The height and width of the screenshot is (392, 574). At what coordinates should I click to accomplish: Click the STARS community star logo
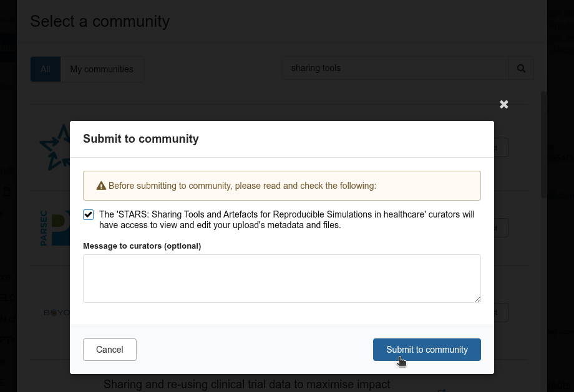[x=54, y=148]
